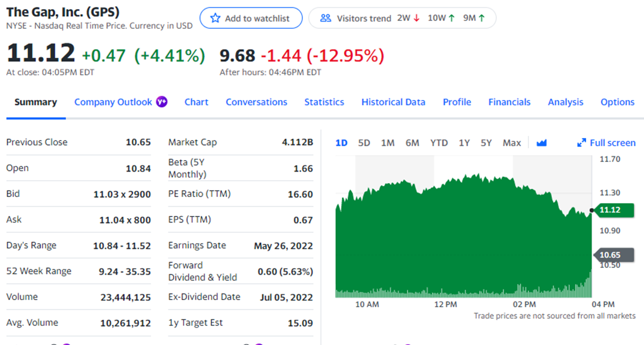Select the Max chart range

pos(512,143)
